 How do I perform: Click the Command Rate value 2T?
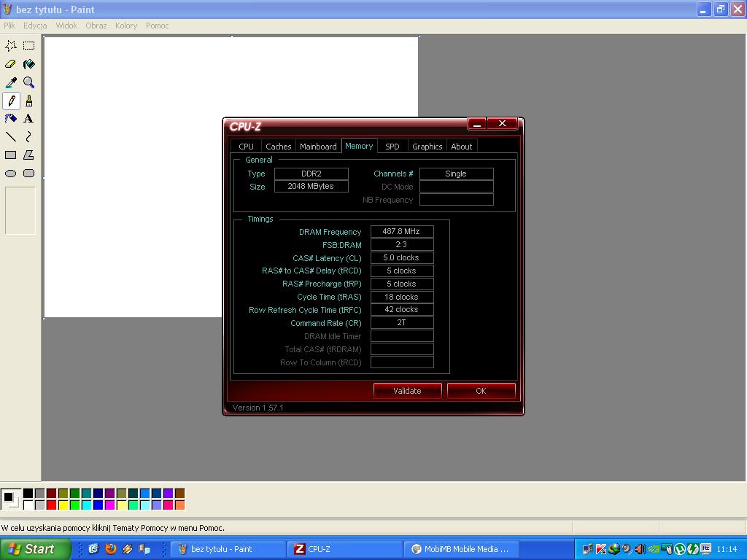(402, 322)
